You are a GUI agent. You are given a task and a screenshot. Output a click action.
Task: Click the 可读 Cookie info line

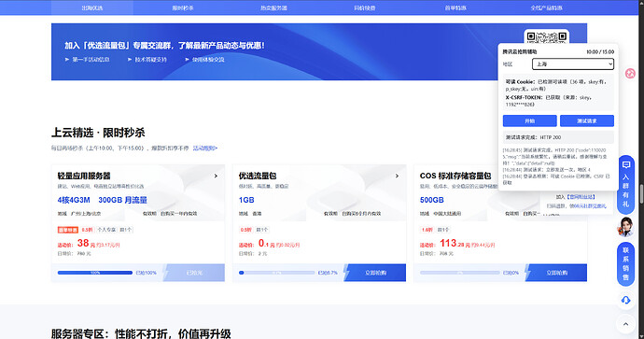click(x=556, y=85)
